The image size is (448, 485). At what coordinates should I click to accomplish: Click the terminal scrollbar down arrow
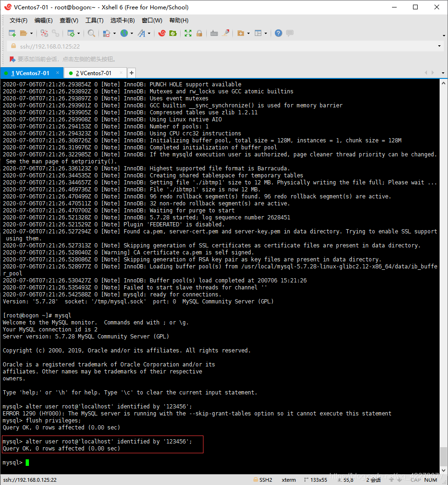444,470
